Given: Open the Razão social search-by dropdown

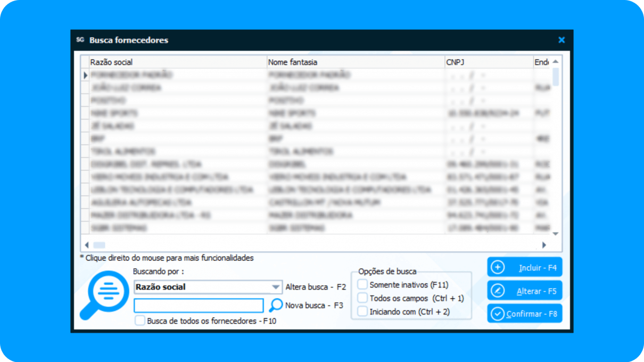Looking at the screenshot, I should tap(275, 287).
